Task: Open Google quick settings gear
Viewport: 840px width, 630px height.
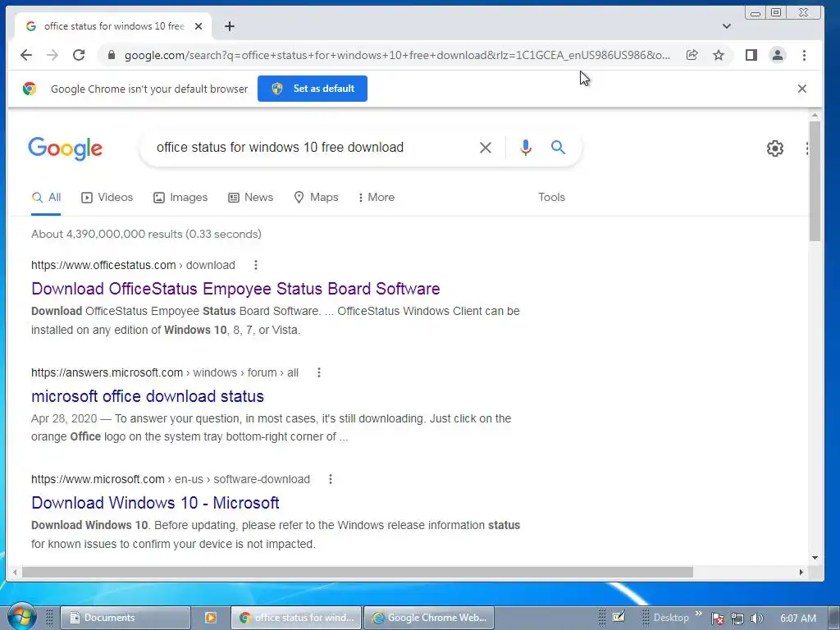Action: coord(774,148)
